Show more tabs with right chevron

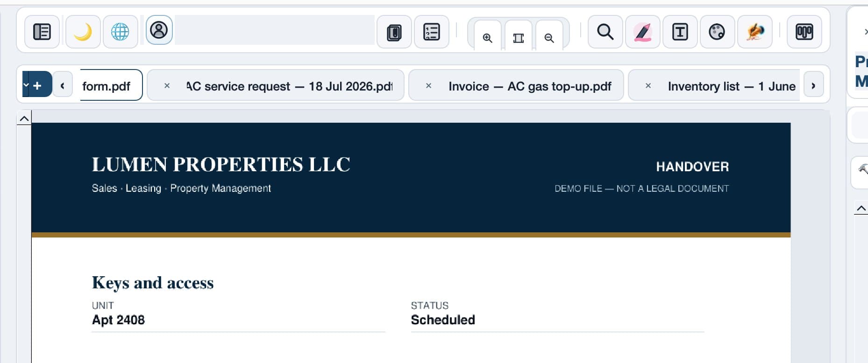[813, 85]
